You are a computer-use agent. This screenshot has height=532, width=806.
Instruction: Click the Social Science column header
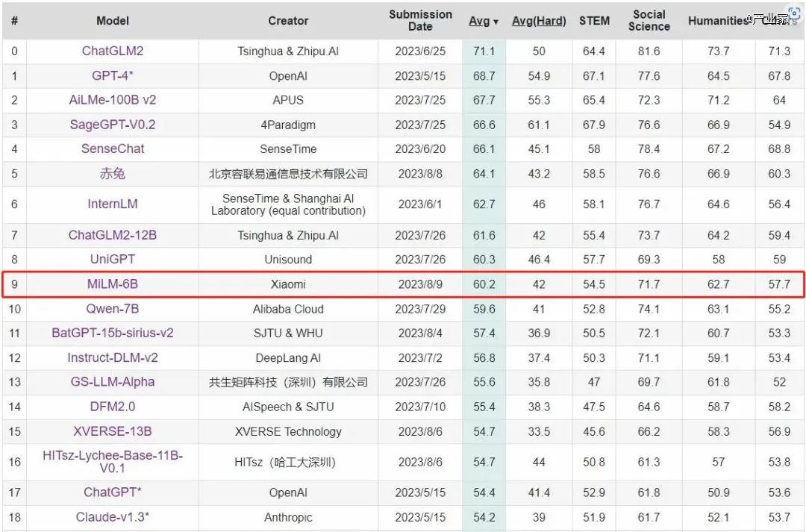coord(649,21)
